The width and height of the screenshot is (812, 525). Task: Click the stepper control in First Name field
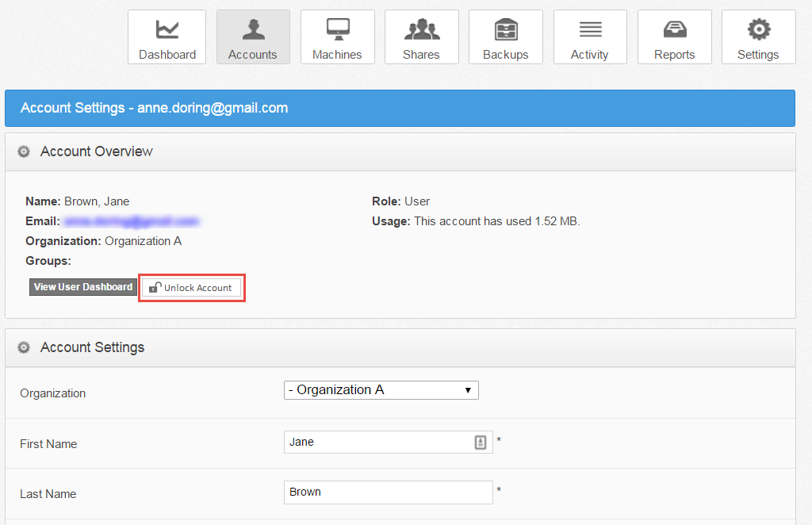[x=481, y=442]
